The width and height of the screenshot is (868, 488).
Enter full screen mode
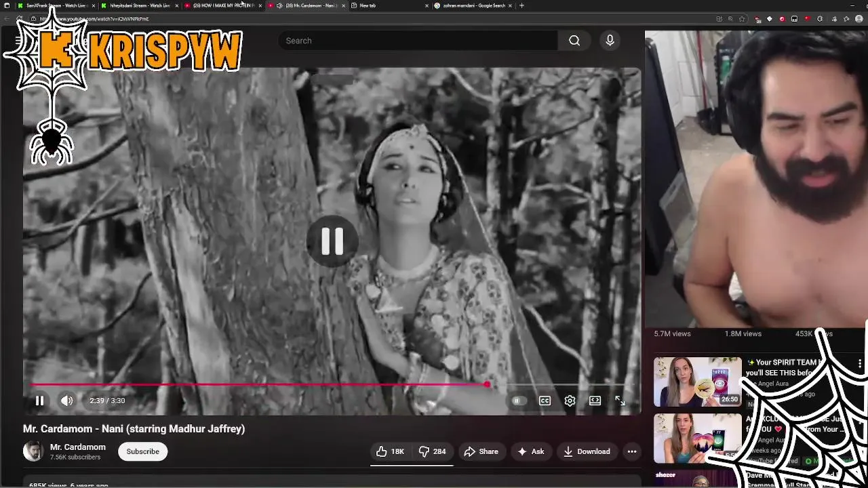tap(620, 401)
